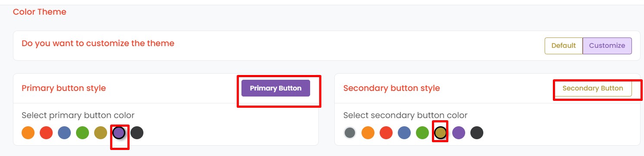The width and height of the screenshot is (644, 156).
Task: Select green primary button color
Action: (82, 133)
